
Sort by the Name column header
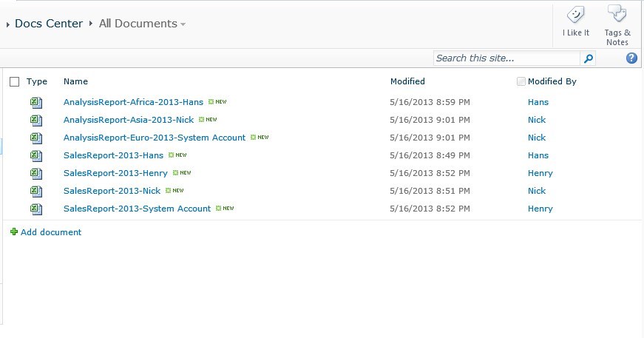click(75, 81)
